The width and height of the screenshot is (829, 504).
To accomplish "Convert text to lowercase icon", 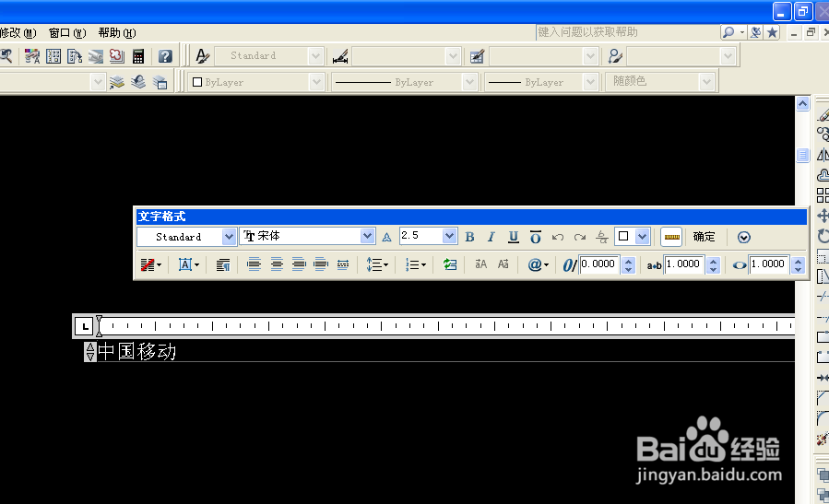I will [x=503, y=264].
